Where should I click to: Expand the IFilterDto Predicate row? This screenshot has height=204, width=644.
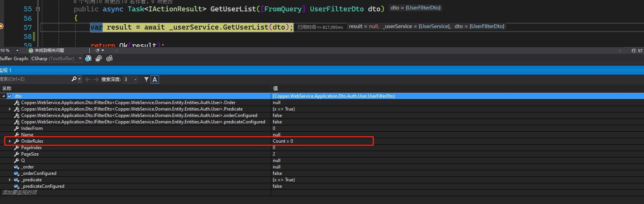coord(10,109)
